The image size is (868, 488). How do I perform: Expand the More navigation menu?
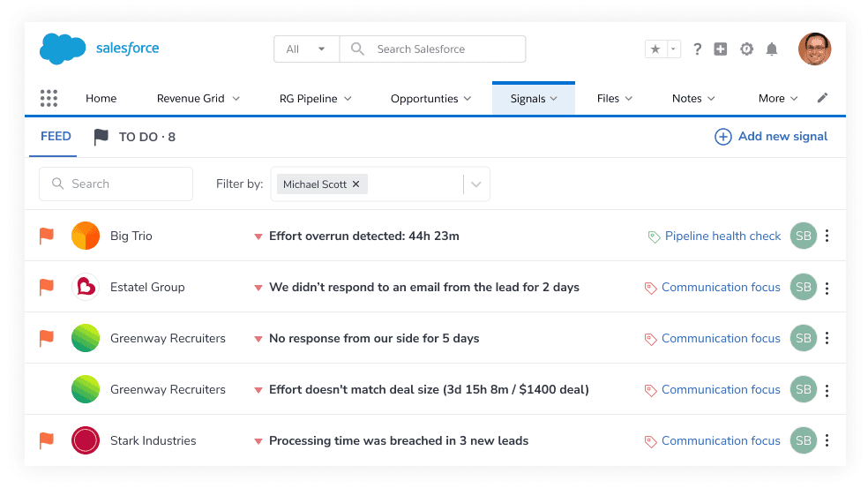[x=778, y=98]
